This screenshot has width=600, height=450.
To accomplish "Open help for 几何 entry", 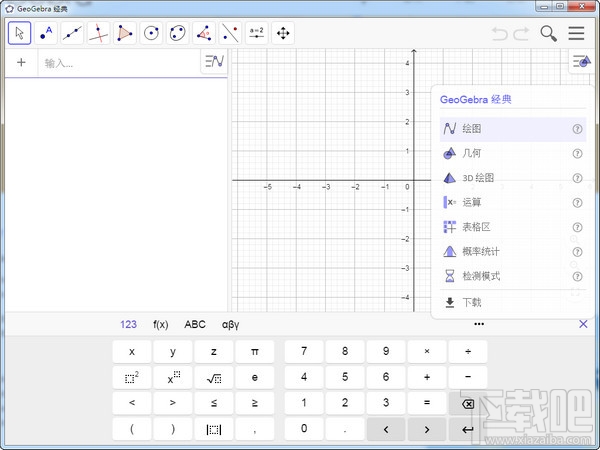I will click(577, 154).
